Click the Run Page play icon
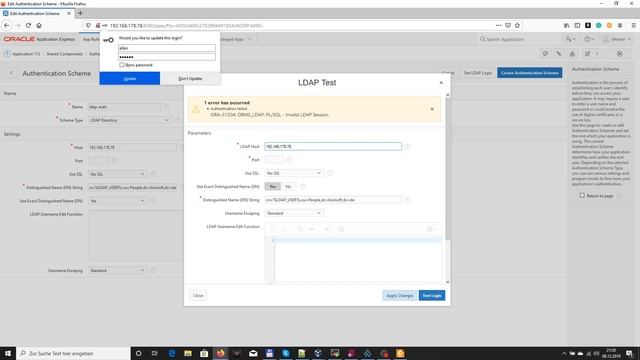The height and width of the screenshot is (360, 640). [x=620, y=53]
